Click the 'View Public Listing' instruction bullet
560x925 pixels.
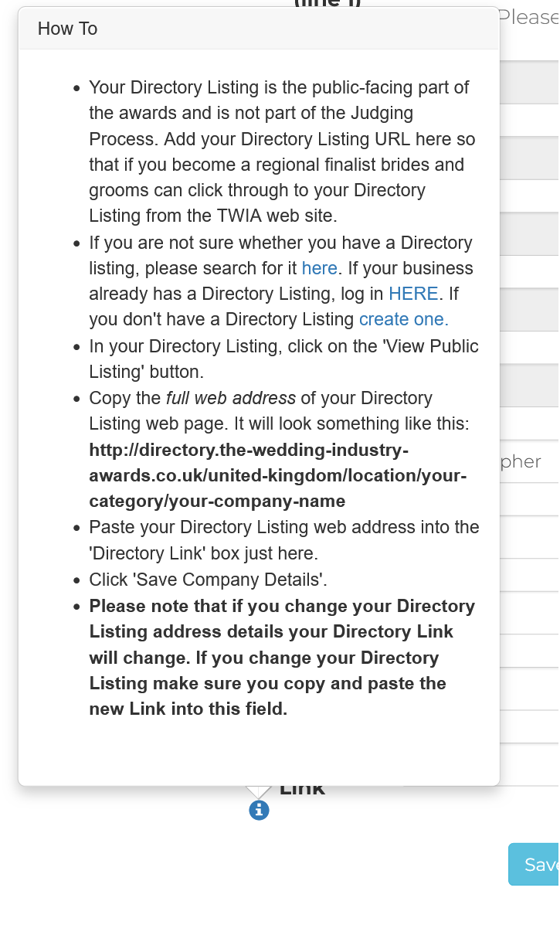pyautogui.click(x=283, y=359)
